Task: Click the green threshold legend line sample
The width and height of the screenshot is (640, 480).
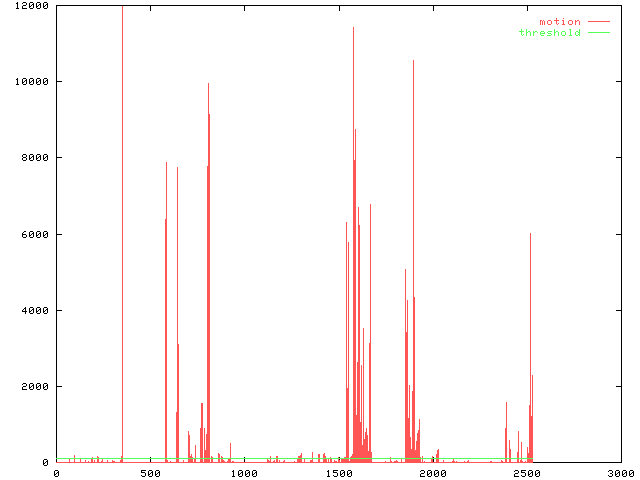Action: pos(598,33)
